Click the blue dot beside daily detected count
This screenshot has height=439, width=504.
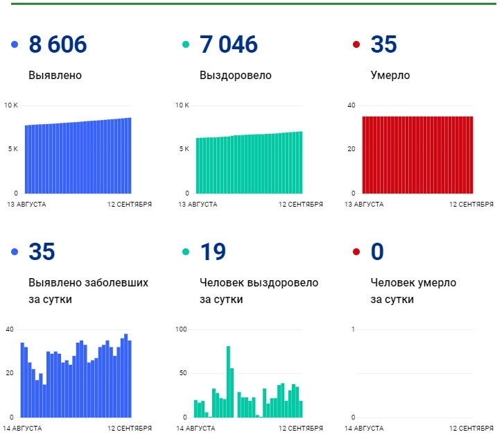(x=15, y=252)
